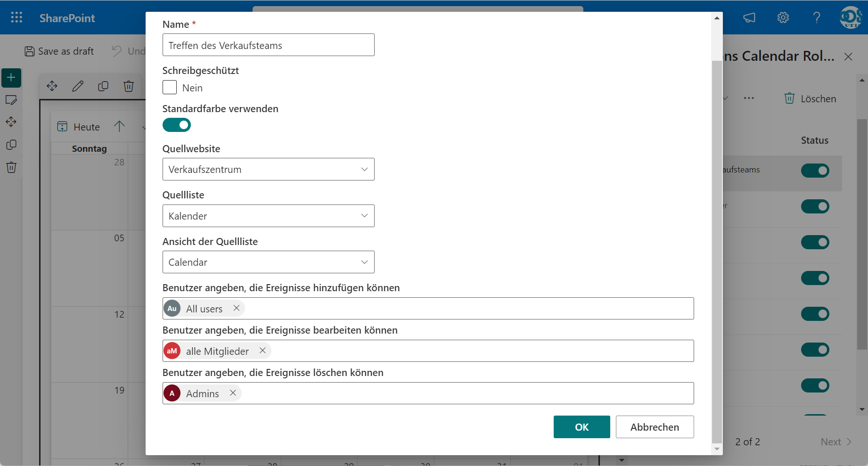
Task: Click Save as draft
Action: pyautogui.click(x=59, y=51)
